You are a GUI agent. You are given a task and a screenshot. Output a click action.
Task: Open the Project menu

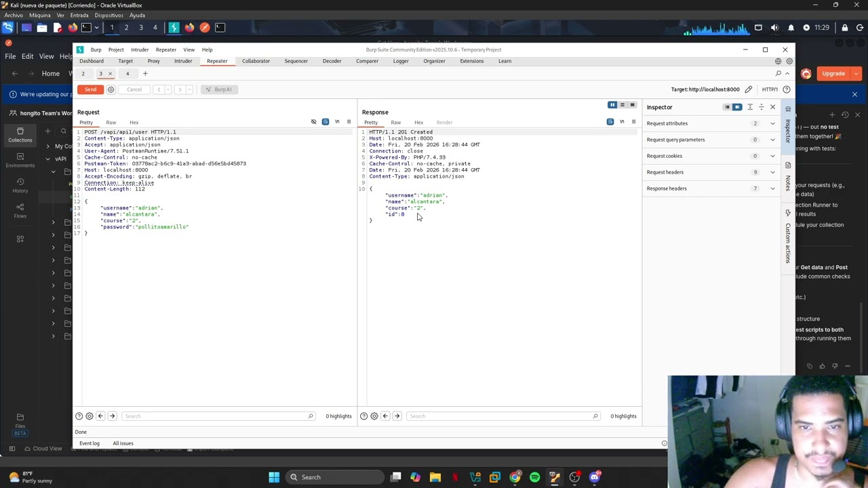click(x=116, y=49)
